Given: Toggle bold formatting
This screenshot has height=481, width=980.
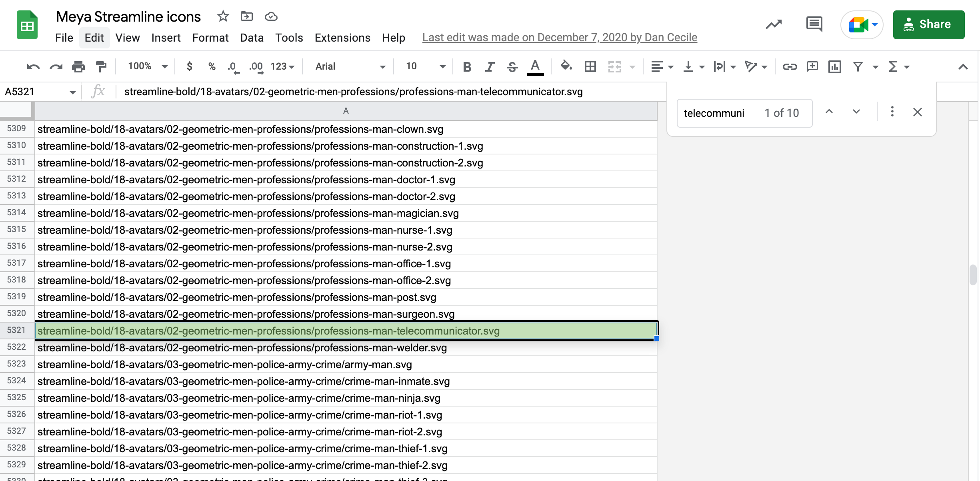Looking at the screenshot, I should pos(466,66).
